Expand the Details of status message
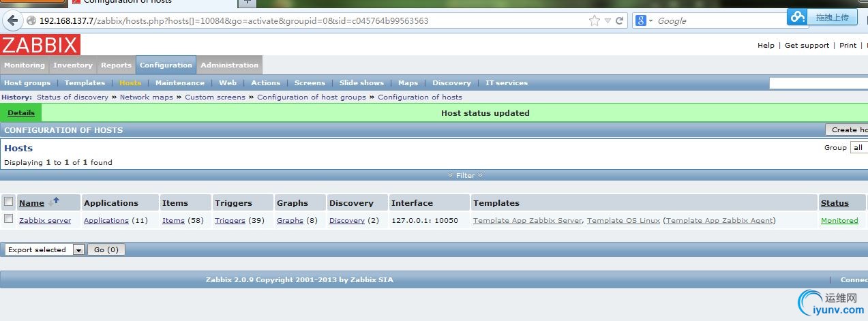The image size is (868, 321). pyautogui.click(x=21, y=113)
